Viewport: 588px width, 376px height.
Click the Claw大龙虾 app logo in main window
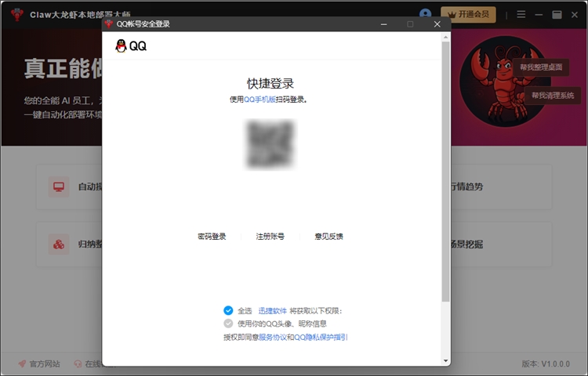(17, 15)
